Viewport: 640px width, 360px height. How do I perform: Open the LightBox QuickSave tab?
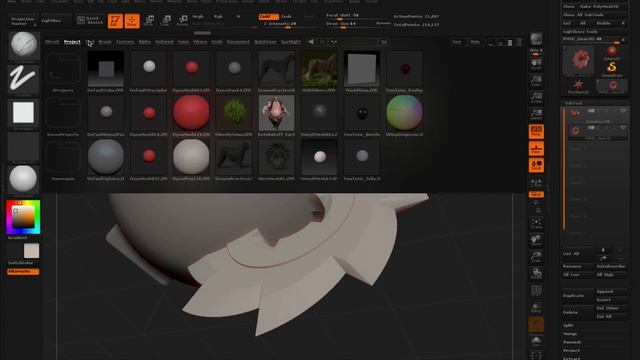point(265,42)
